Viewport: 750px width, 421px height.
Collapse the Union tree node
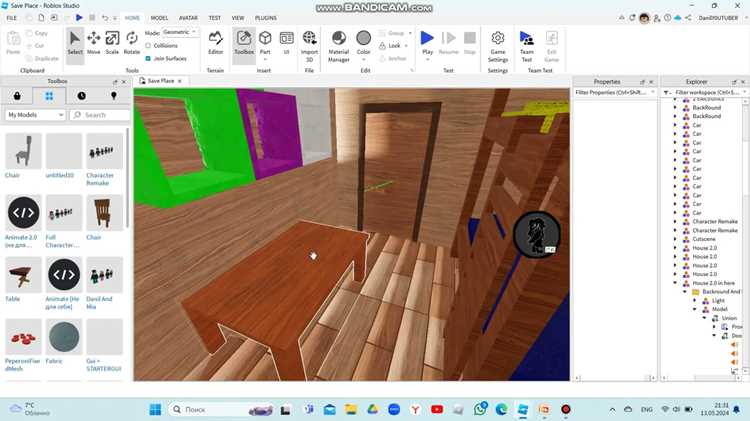tap(705, 318)
